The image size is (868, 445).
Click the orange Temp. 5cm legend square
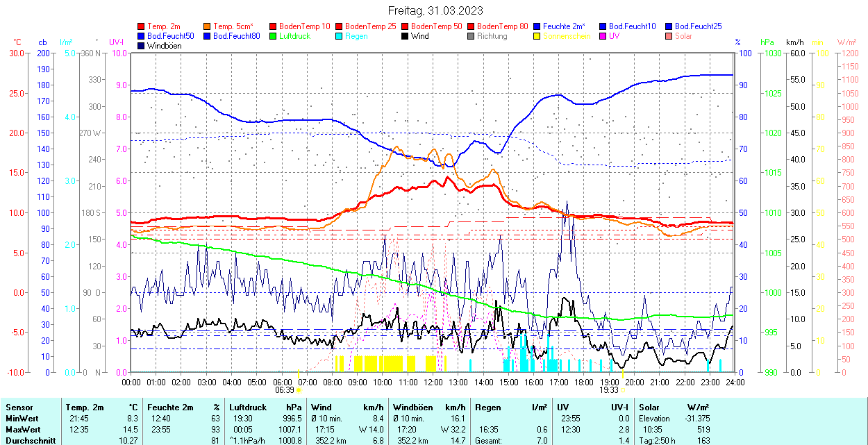coord(208,26)
